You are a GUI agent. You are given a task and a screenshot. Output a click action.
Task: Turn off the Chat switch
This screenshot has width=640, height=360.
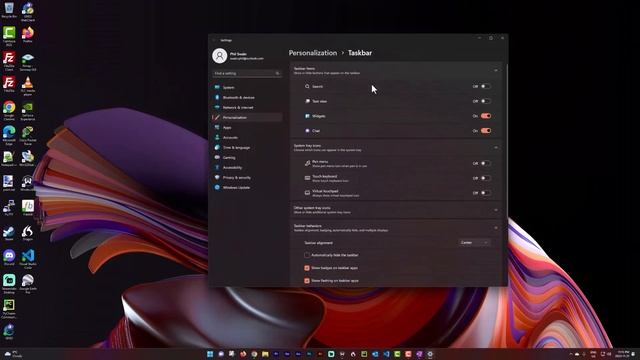pyautogui.click(x=485, y=131)
